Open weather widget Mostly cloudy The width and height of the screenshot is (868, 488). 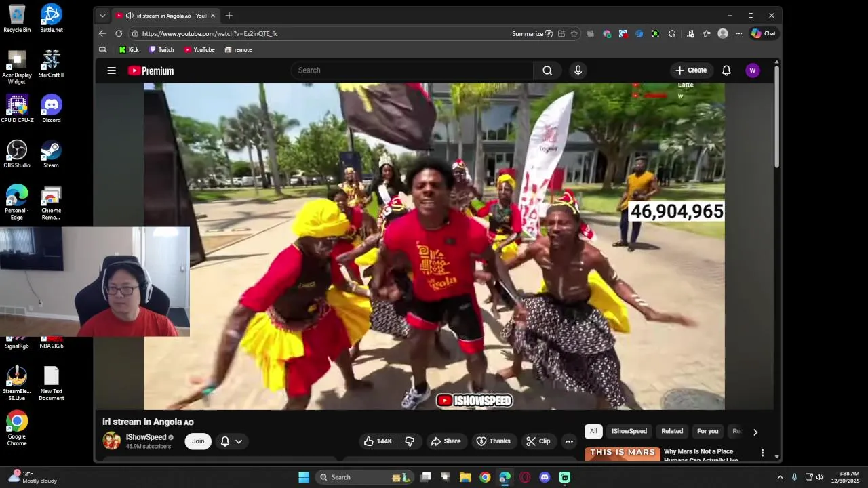pyautogui.click(x=33, y=477)
